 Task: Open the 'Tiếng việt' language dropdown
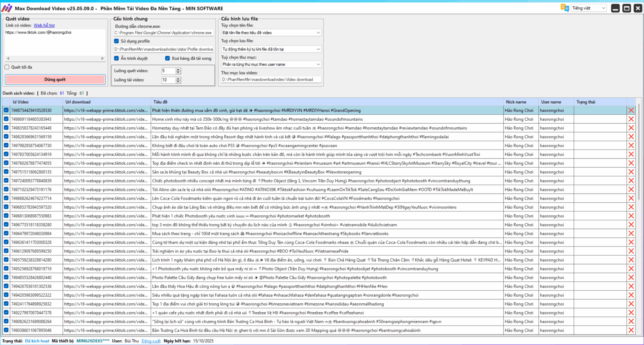589,8
